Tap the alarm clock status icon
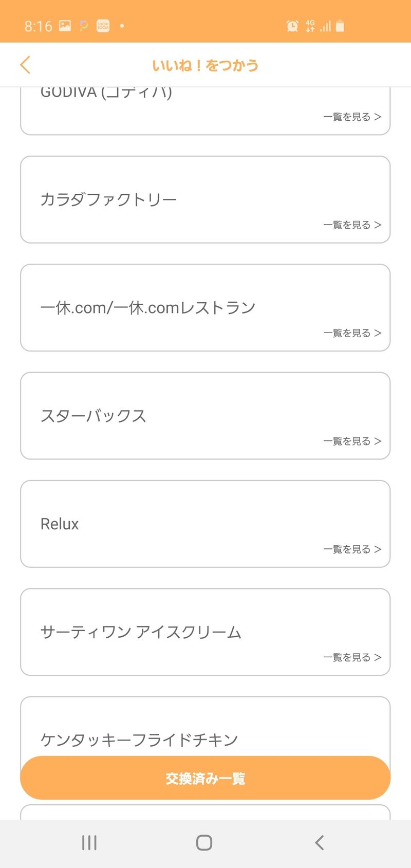 point(292,26)
